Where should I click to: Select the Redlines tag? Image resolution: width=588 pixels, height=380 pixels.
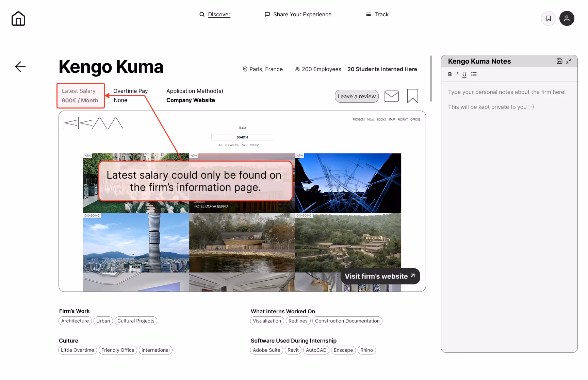[298, 321]
